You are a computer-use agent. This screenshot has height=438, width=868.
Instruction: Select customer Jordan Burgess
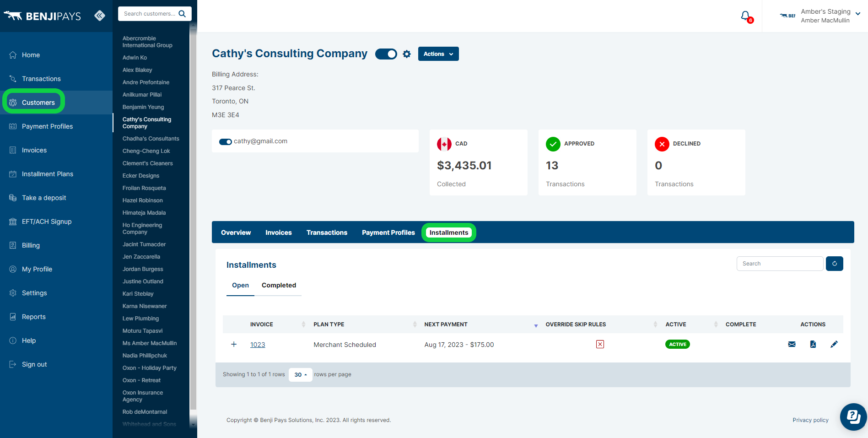coord(143,269)
